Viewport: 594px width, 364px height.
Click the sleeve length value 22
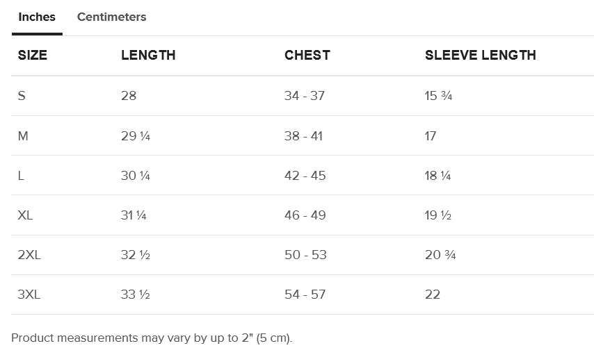point(433,295)
